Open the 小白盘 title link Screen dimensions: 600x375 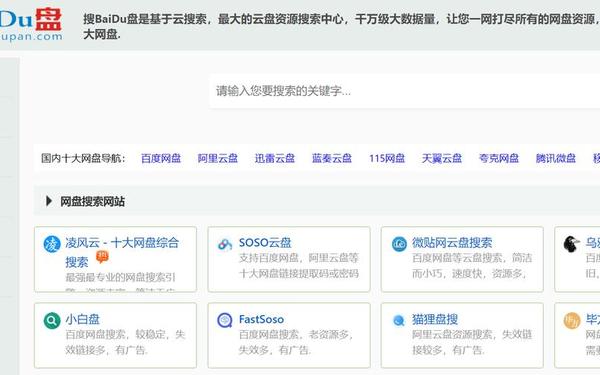(x=82, y=319)
